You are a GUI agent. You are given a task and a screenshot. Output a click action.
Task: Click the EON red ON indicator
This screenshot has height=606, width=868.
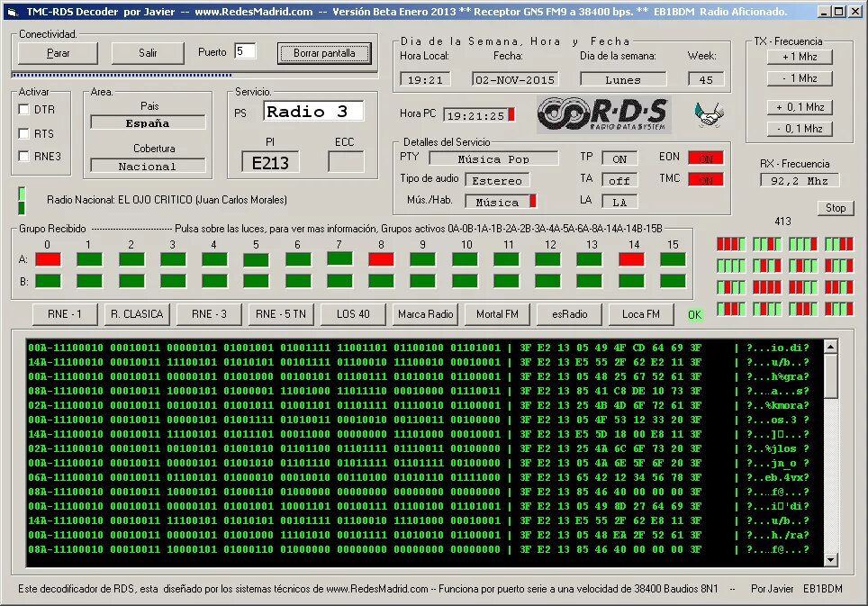pos(706,158)
